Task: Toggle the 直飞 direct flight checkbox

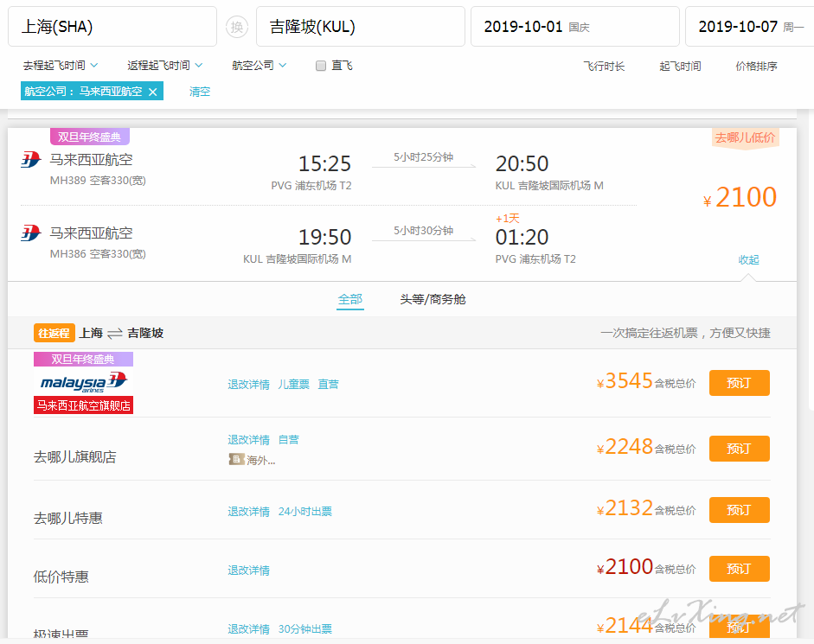Action: click(x=321, y=66)
